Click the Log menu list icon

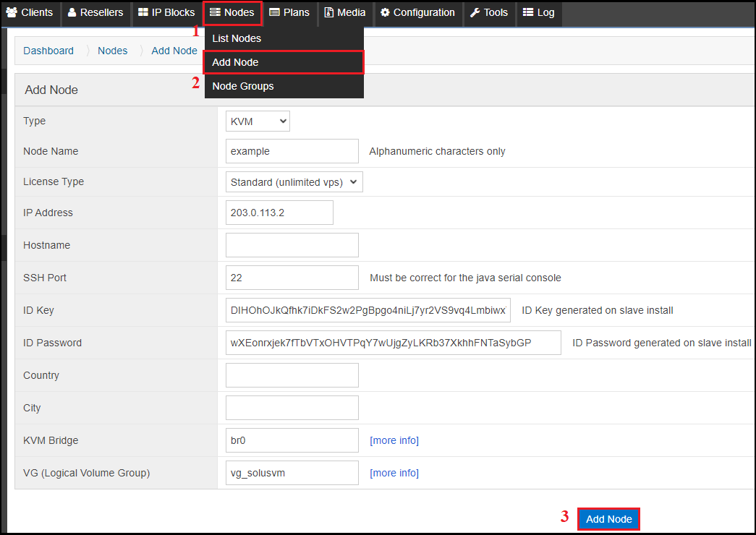point(528,12)
